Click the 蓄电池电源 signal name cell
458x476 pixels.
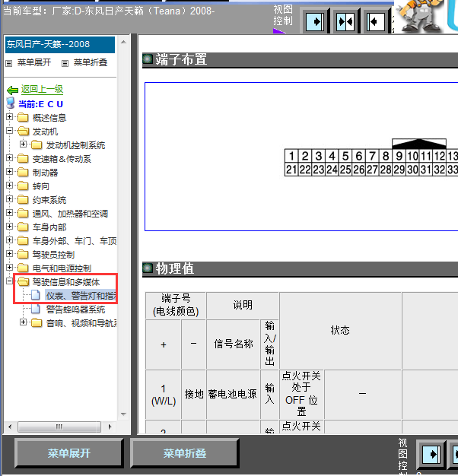(233, 395)
